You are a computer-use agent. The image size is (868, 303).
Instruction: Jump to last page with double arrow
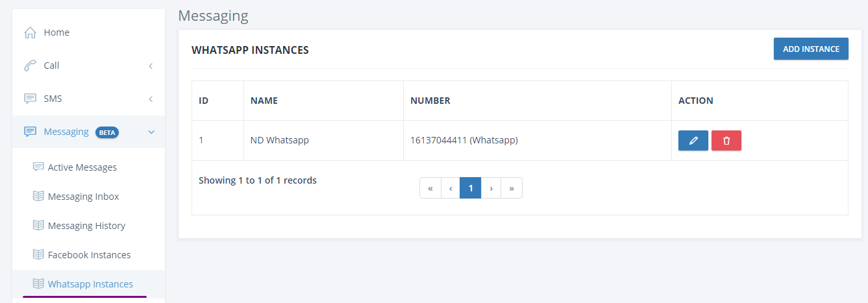512,188
